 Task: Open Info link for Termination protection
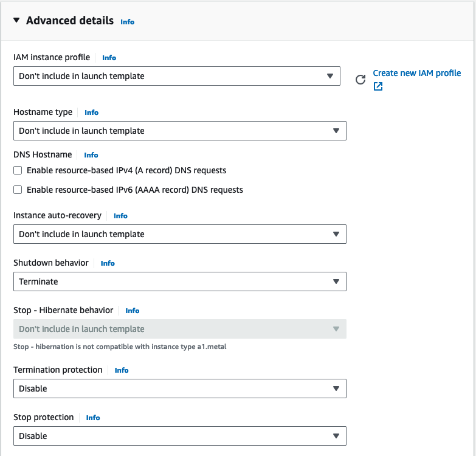122,370
